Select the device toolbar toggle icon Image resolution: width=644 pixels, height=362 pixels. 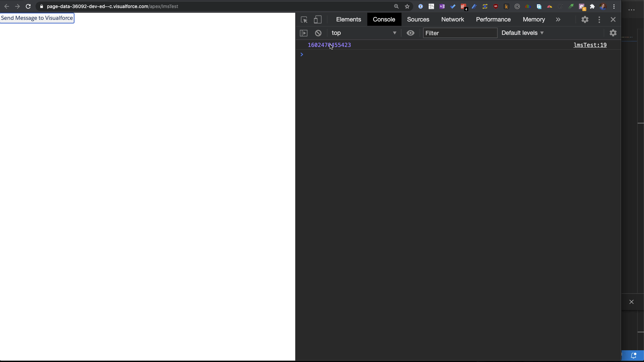pyautogui.click(x=318, y=19)
